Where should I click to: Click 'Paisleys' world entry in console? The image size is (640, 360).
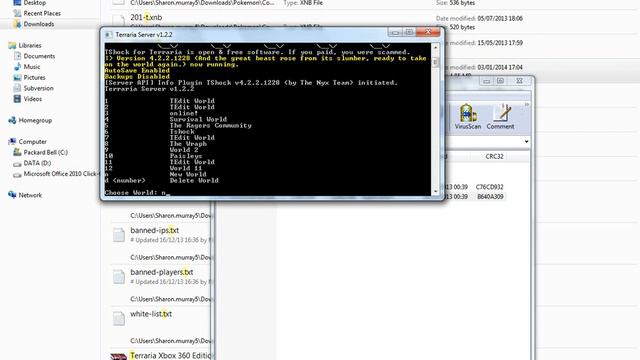(186, 156)
